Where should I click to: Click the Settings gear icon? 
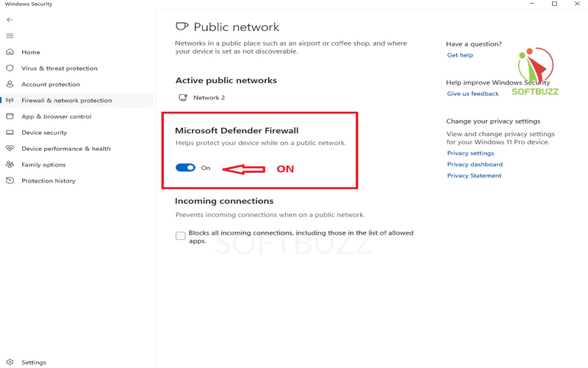point(10,362)
